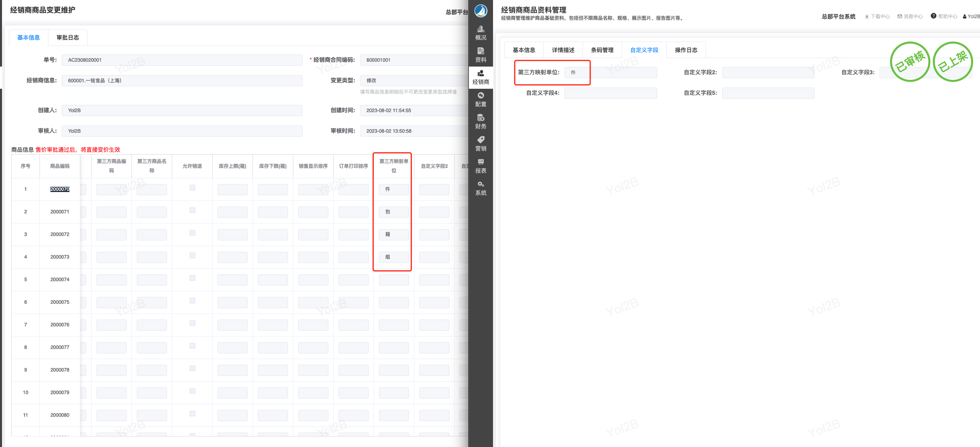Toggle 允许销退 checkbox for row 1
The image size is (980, 447).
click(x=192, y=188)
